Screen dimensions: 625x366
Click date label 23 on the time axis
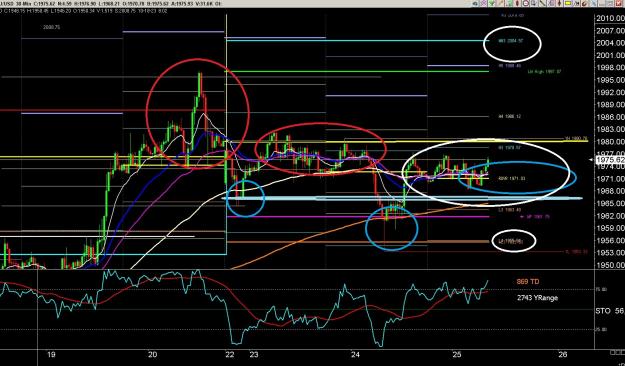point(254,354)
